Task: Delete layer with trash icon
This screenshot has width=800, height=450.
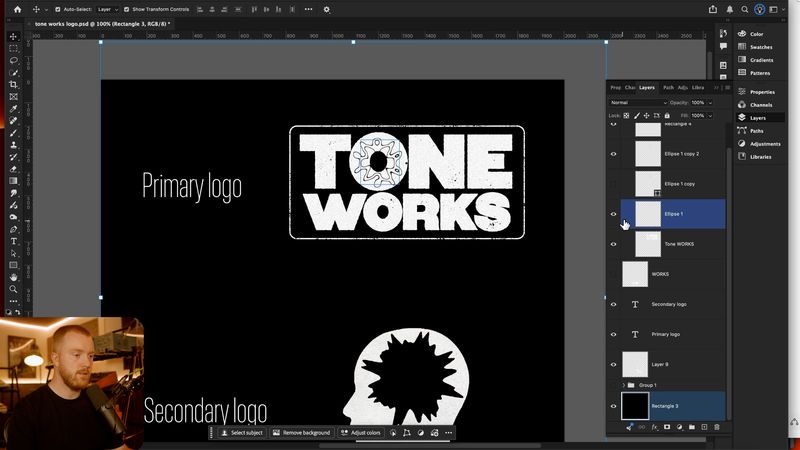Action: coord(717,427)
